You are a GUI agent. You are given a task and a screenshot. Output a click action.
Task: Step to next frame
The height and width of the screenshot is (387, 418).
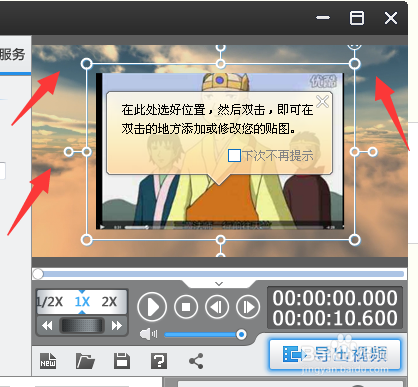click(x=248, y=307)
